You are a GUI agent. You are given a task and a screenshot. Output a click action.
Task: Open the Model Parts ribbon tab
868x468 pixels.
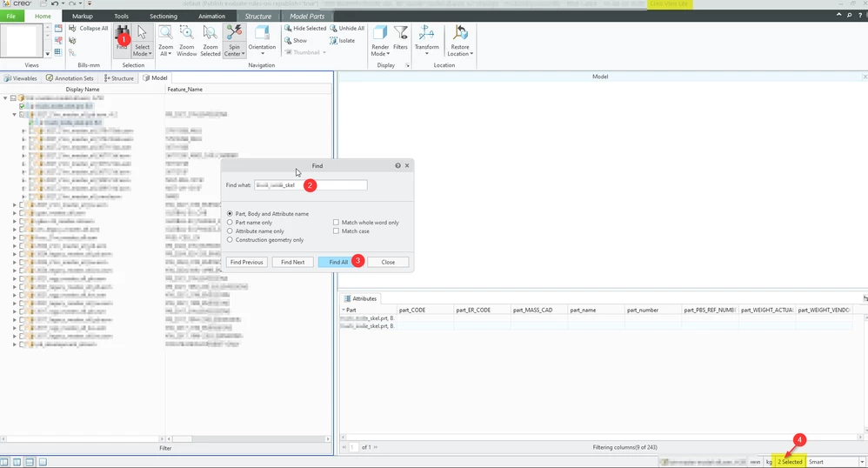click(x=307, y=16)
